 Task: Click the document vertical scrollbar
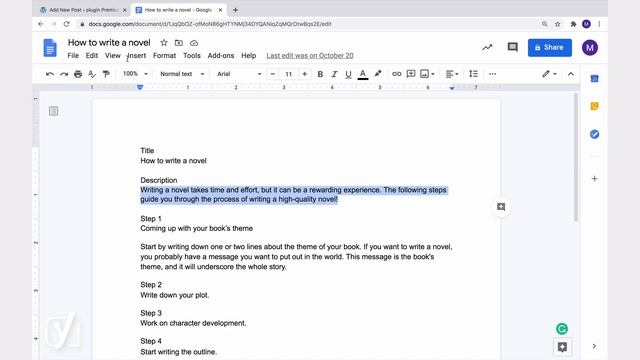[576, 158]
